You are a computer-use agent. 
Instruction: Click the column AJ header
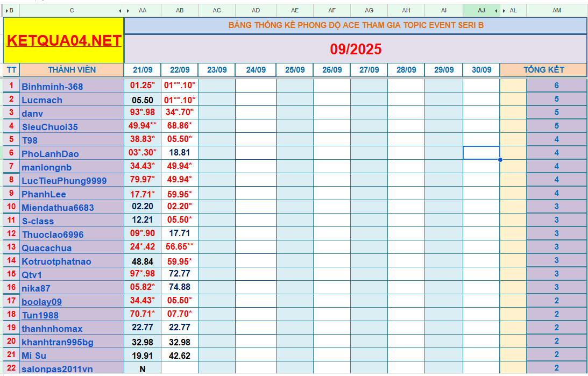pos(480,11)
